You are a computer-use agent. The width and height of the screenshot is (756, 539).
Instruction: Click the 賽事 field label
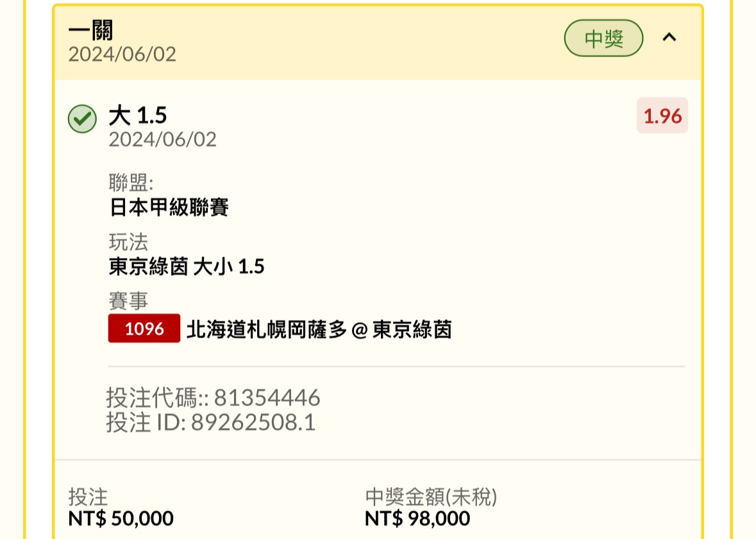click(x=128, y=300)
